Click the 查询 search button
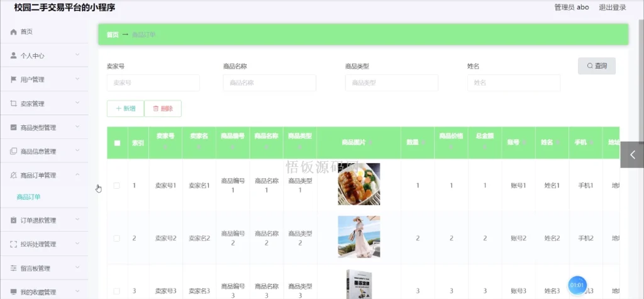644x299 pixels. 596,66
